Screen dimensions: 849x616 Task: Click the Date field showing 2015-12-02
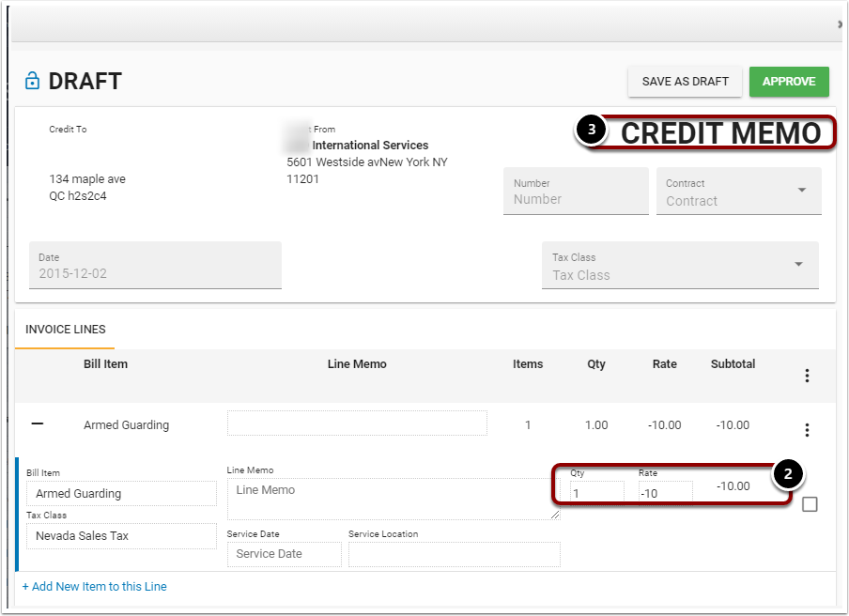155,265
